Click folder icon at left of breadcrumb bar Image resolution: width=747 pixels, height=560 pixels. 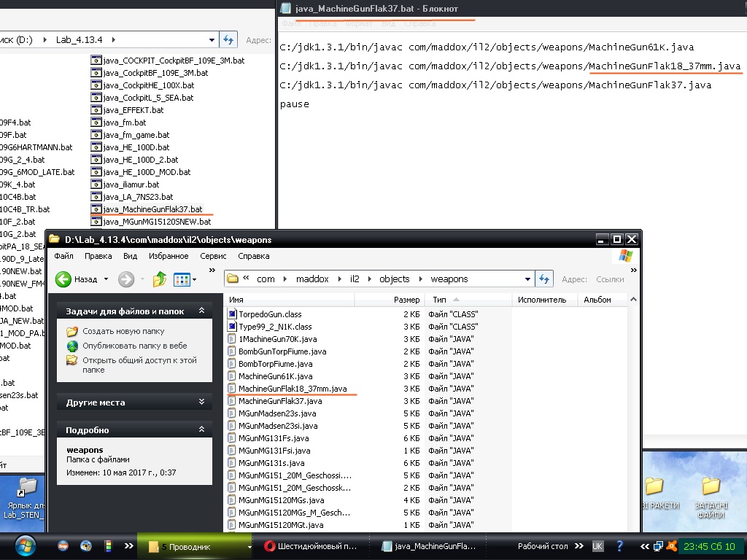[x=233, y=279]
